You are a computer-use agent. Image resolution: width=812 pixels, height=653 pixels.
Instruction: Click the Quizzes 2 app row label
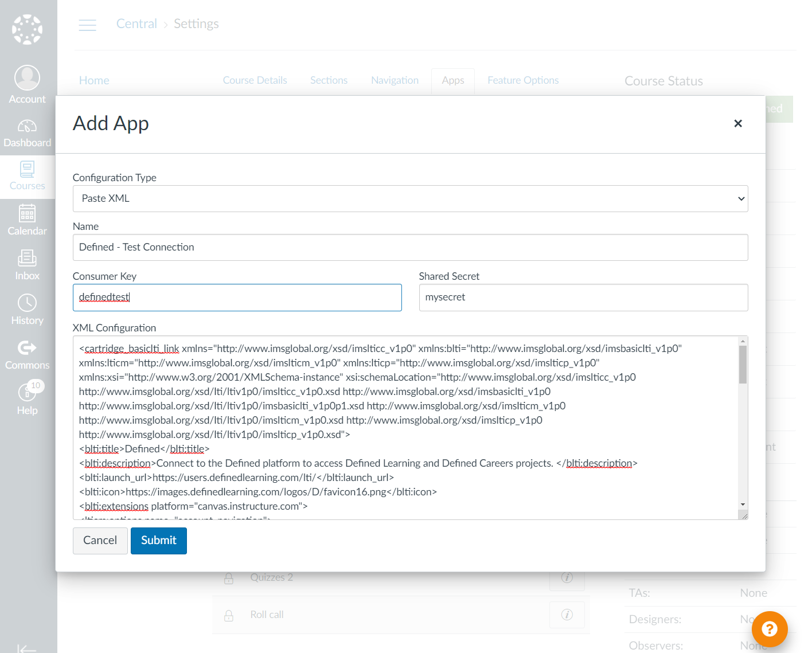point(272,577)
